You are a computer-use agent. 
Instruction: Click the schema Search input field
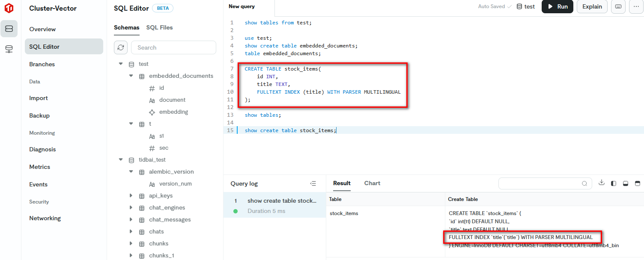click(173, 47)
